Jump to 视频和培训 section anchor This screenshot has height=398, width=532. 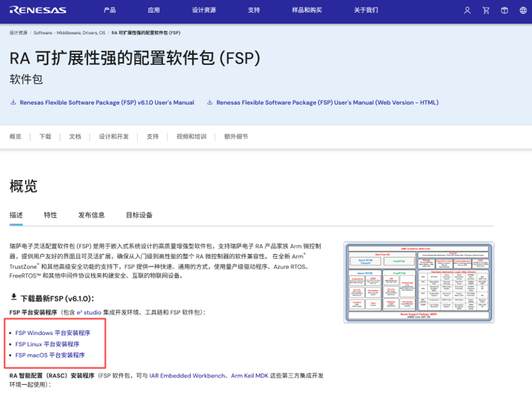coord(191,136)
